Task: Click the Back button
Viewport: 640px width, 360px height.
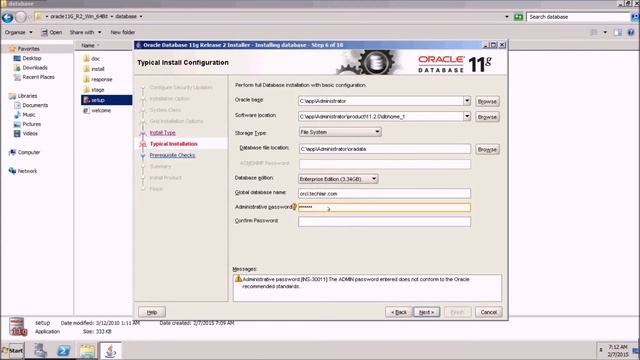Action: (x=399, y=312)
